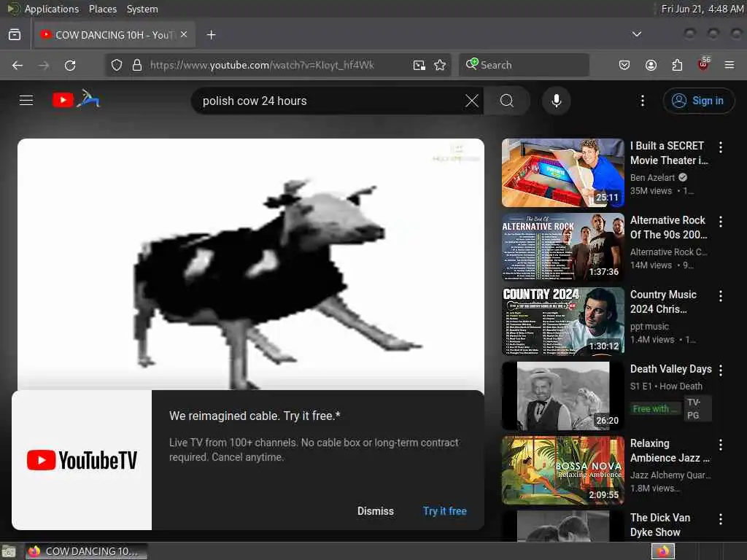Click the Free with ads badge

[x=655, y=408]
